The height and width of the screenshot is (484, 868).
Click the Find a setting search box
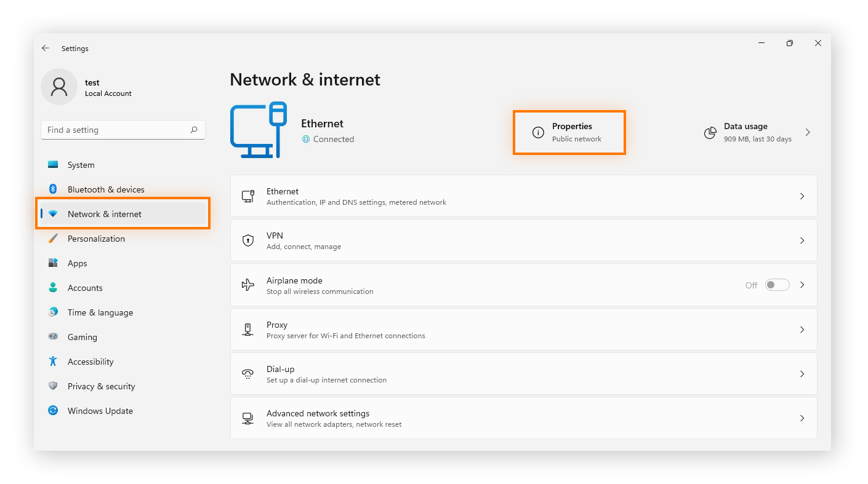coord(123,130)
